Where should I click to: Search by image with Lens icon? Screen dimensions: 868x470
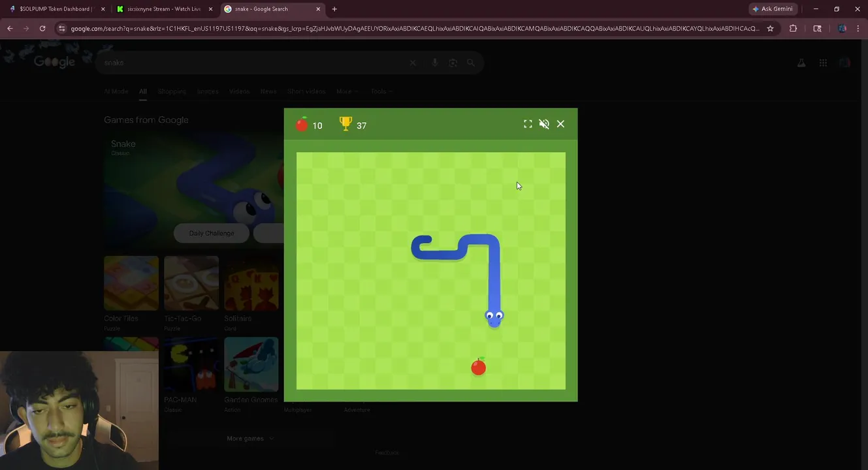[453, 63]
